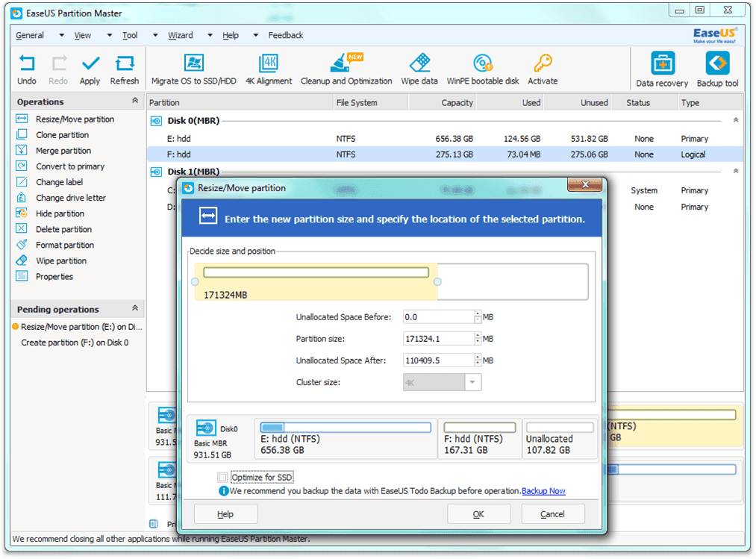Click the Disk0 icon in dialog
Viewport: 756px width, 559px height.
click(x=206, y=428)
